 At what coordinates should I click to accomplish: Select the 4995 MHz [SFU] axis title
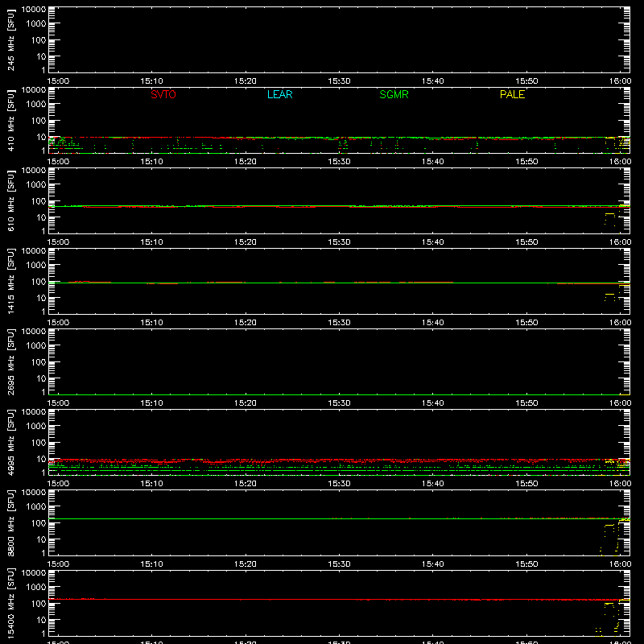tap(11, 443)
